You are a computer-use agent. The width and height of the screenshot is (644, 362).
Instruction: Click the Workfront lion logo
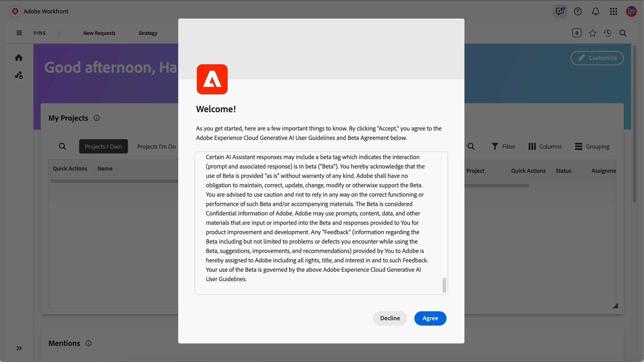coord(15,11)
